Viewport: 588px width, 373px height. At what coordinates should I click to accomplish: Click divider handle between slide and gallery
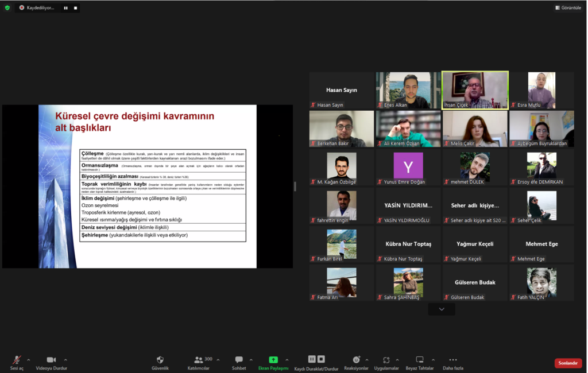pyautogui.click(x=295, y=186)
